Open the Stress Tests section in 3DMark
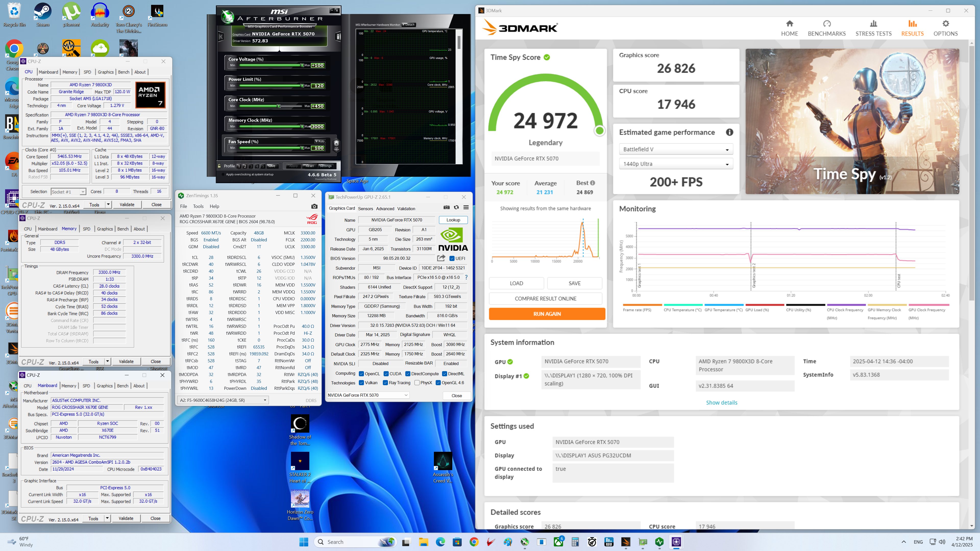The height and width of the screenshot is (551, 980). [x=874, y=29]
